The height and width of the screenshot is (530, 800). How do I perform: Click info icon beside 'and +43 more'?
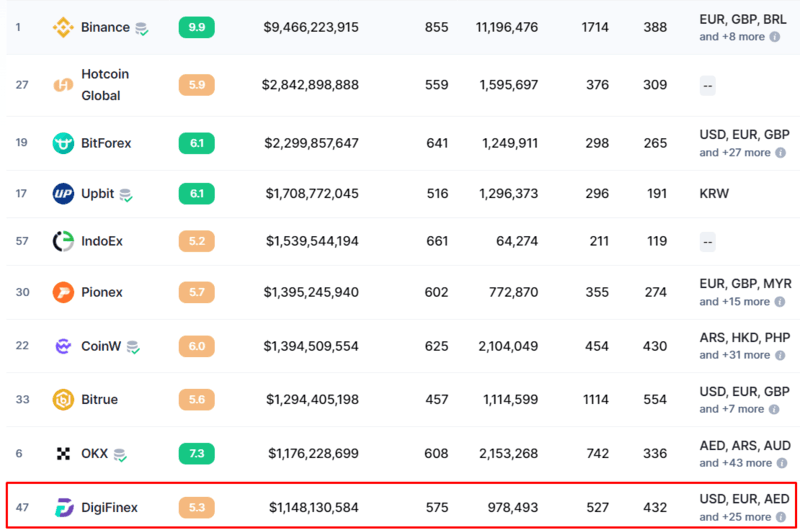click(782, 463)
